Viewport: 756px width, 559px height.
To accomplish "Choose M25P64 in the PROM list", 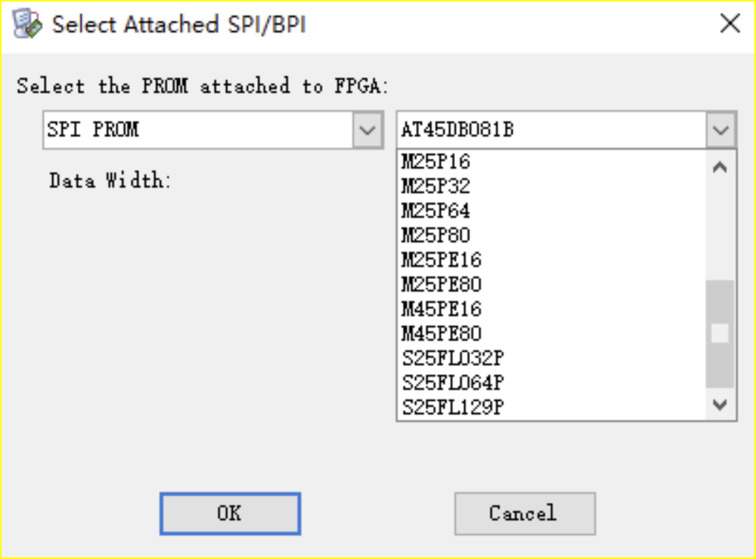I will 435,211.
